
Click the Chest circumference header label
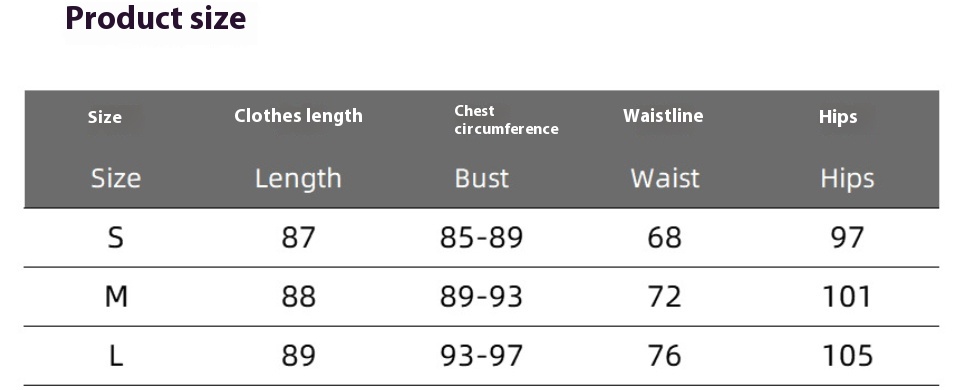(506, 120)
